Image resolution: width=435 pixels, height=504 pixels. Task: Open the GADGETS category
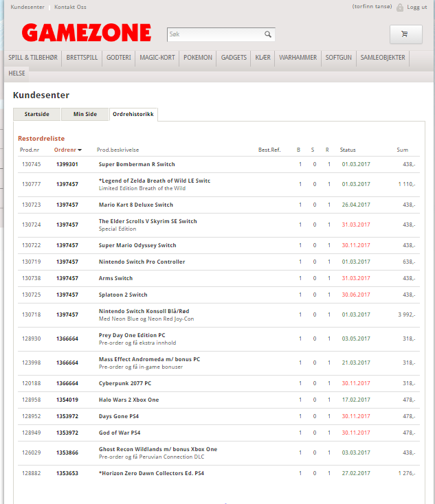coord(234,58)
